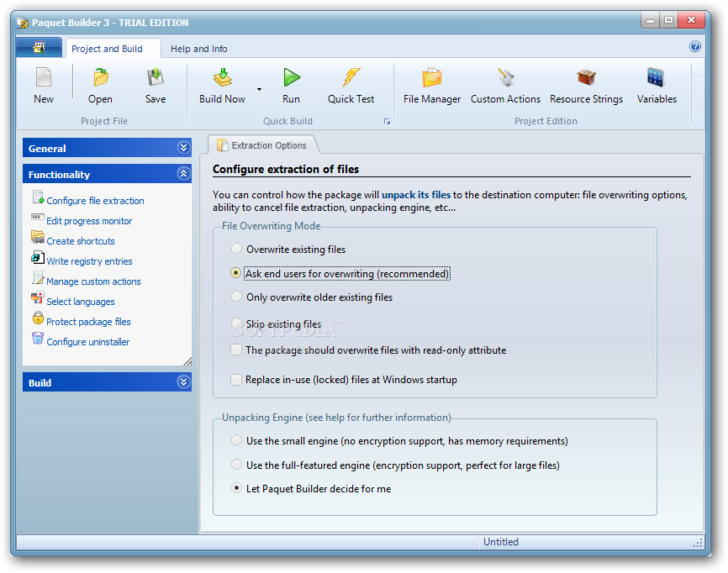Image resolution: width=728 pixels, height=573 pixels.
Task: Click the Untitled status bar entry
Action: click(500, 541)
